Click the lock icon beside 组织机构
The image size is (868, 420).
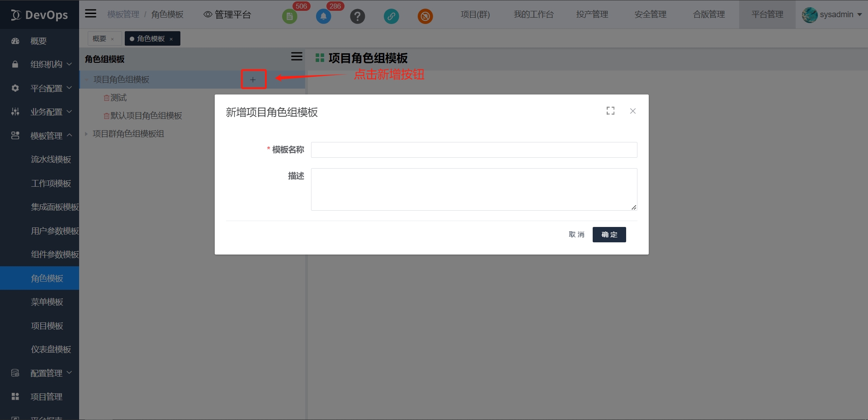pyautogui.click(x=15, y=64)
